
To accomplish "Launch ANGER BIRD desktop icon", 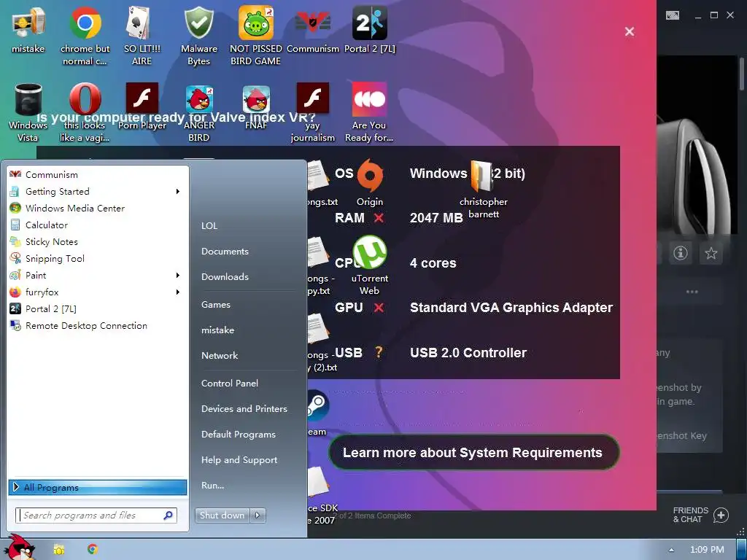I will [x=199, y=113].
